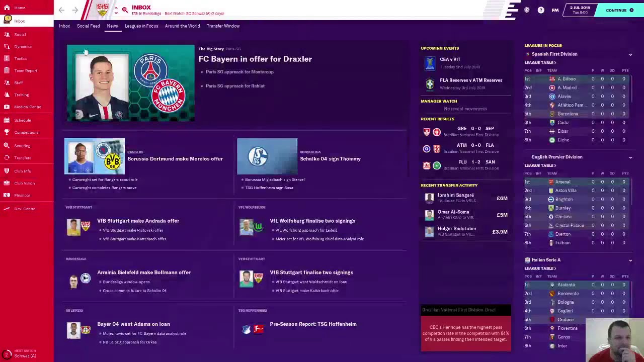Collapse the Italian Serie A panel
This screenshot has width=644, height=362.
click(x=630, y=260)
